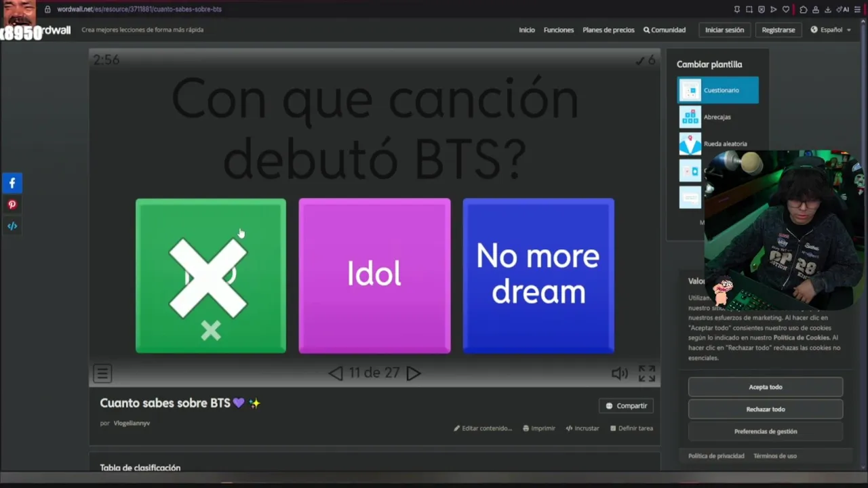Open the Funciones menu item
Screen dimensions: 868x488
[559, 30]
